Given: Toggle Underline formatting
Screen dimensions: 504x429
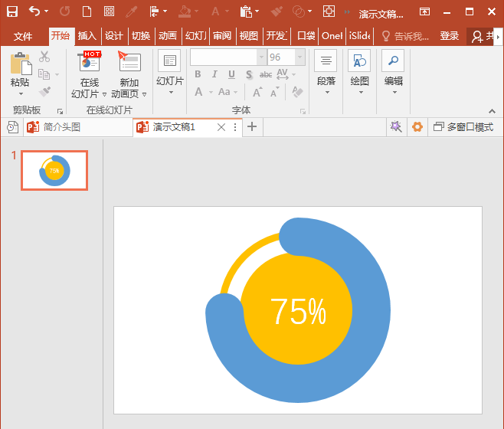Looking at the screenshot, I should (x=231, y=74).
